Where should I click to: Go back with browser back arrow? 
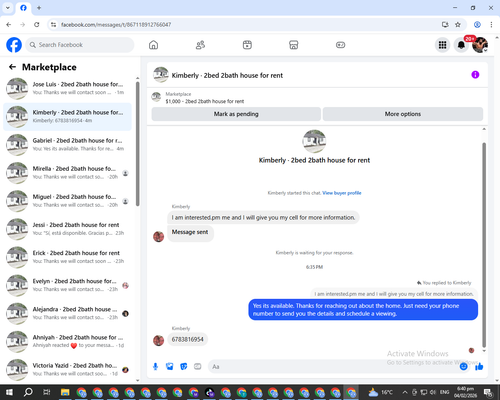coord(9,25)
